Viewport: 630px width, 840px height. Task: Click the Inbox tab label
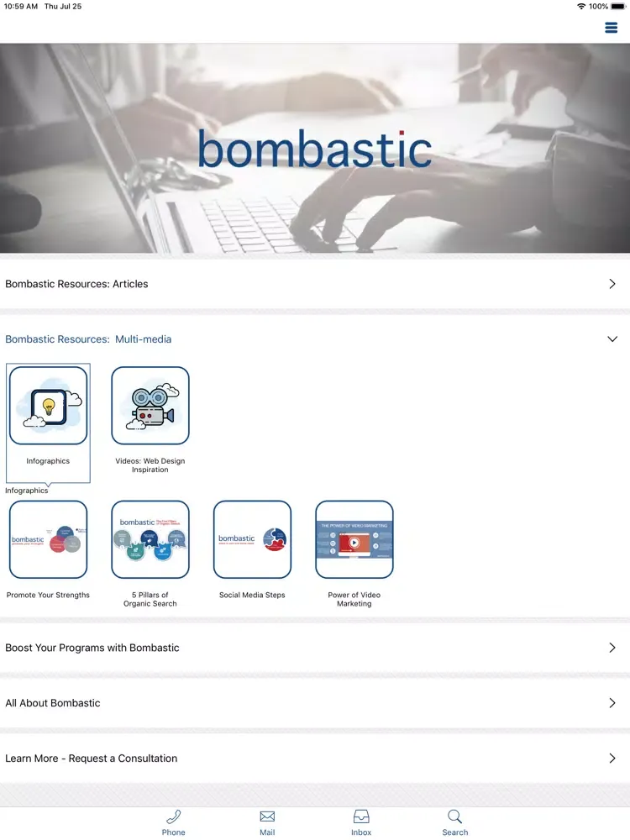tap(361, 832)
